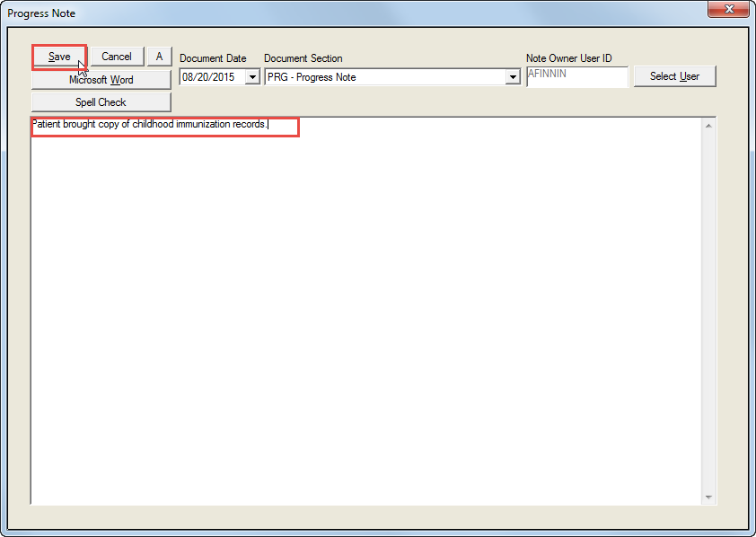Save the progress note

(x=59, y=57)
